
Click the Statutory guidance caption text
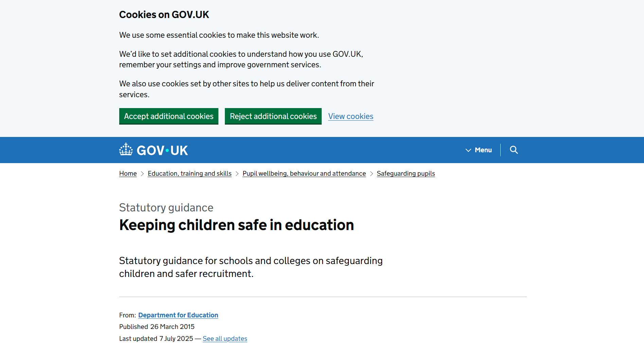(166, 207)
